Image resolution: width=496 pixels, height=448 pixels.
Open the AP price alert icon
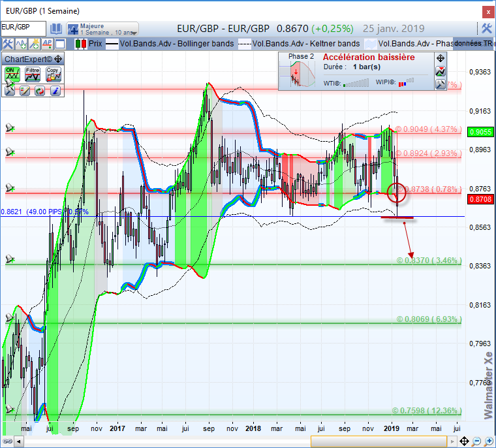pyautogui.click(x=47, y=44)
